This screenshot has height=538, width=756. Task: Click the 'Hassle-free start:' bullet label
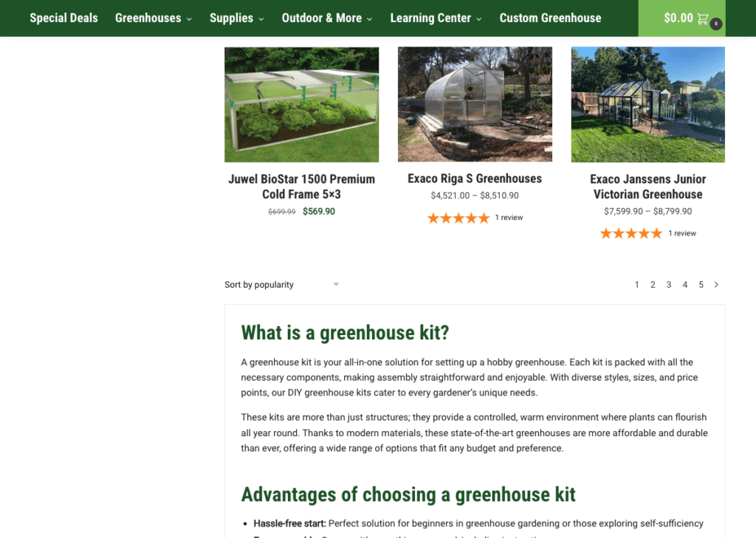point(289,523)
